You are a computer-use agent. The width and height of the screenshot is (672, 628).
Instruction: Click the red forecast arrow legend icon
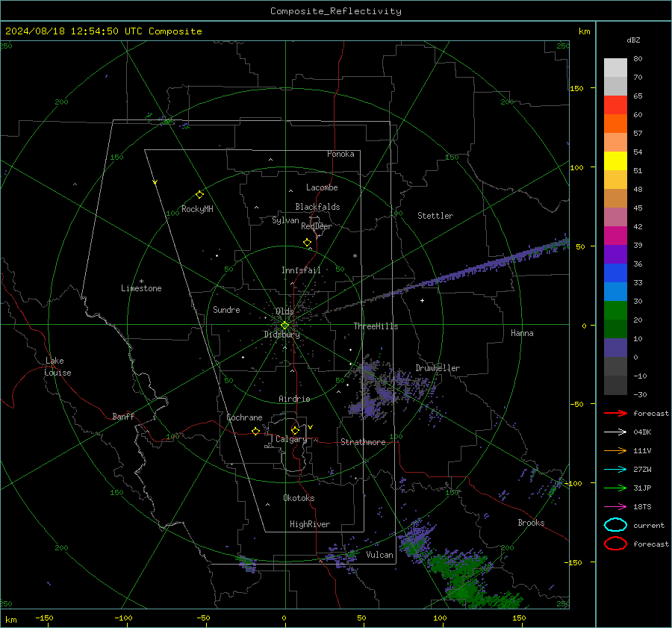coord(615,413)
